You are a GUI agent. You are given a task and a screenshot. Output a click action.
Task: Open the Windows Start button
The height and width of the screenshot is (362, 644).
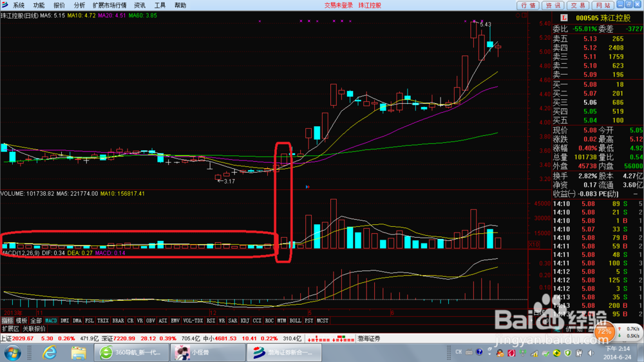(12, 353)
